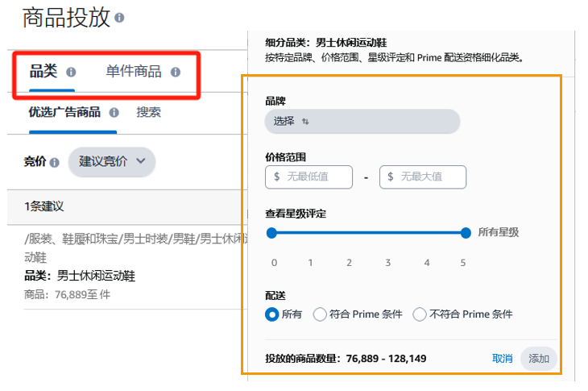Switch to the 单件商品 tab
The image size is (588, 391).
134,72
